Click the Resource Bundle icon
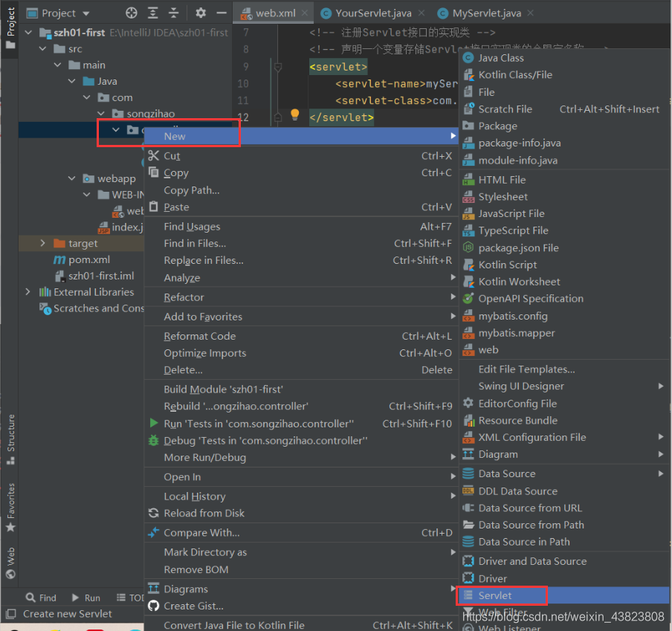This screenshot has height=631, width=672. 469,421
